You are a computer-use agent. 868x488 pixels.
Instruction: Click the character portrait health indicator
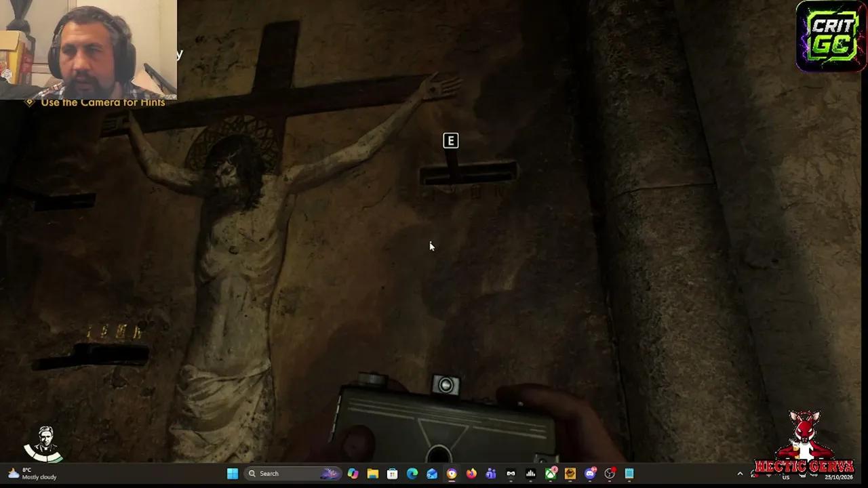click(45, 444)
